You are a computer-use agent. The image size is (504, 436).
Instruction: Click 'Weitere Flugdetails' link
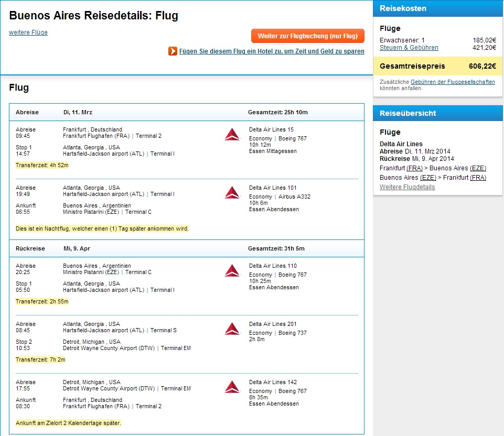(x=408, y=187)
